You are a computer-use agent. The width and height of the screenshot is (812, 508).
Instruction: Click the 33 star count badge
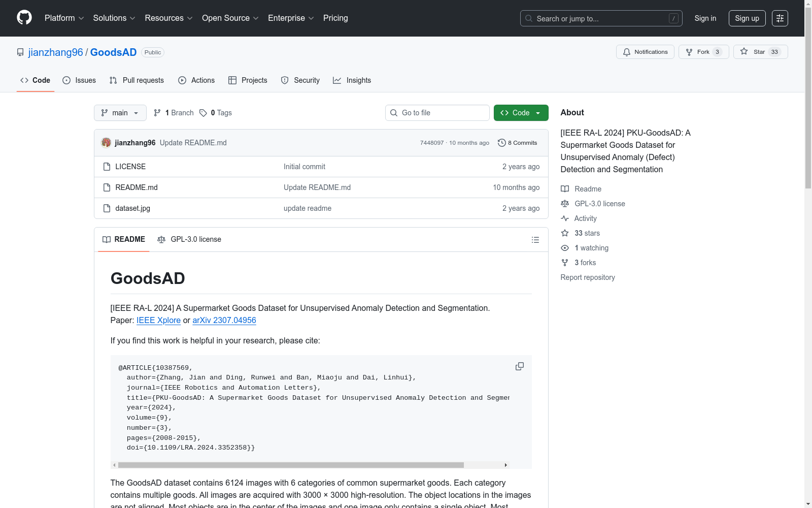774,52
